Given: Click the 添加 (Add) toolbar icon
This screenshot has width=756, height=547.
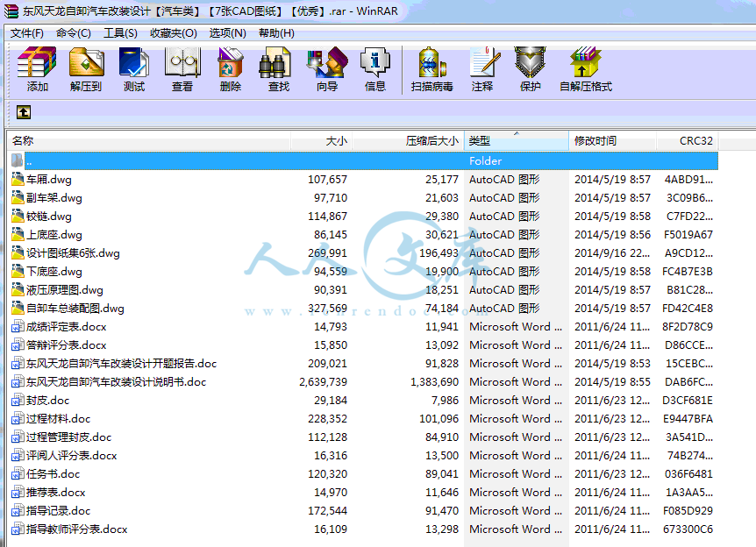Looking at the screenshot, I should click(x=37, y=62).
